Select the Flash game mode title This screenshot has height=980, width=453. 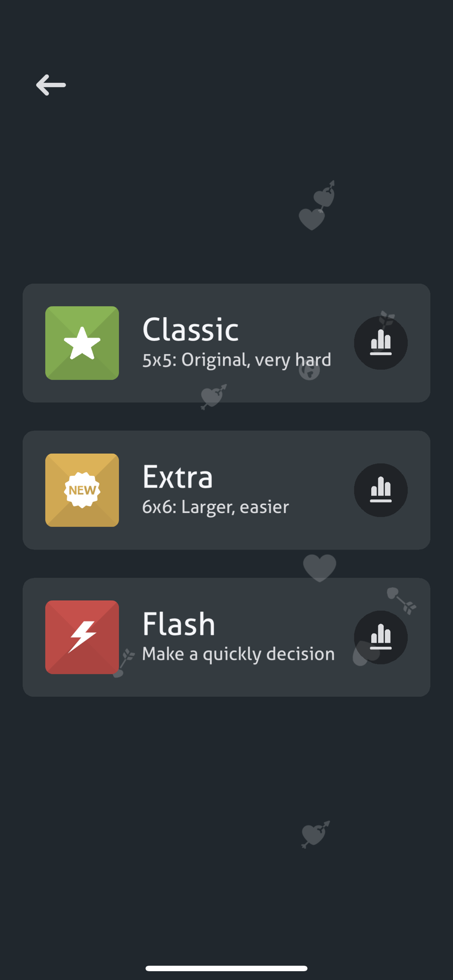(178, 624)
